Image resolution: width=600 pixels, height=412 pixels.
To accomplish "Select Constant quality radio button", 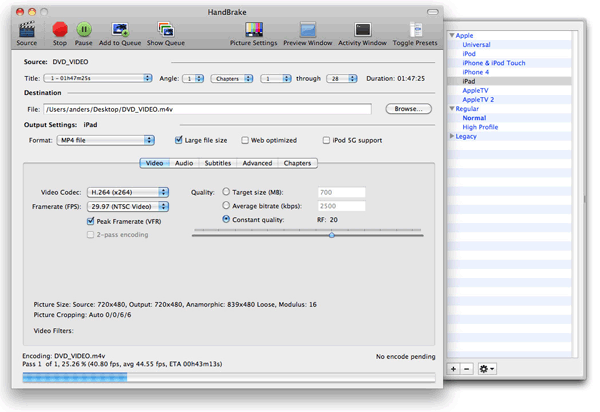I will coord(226,219).
